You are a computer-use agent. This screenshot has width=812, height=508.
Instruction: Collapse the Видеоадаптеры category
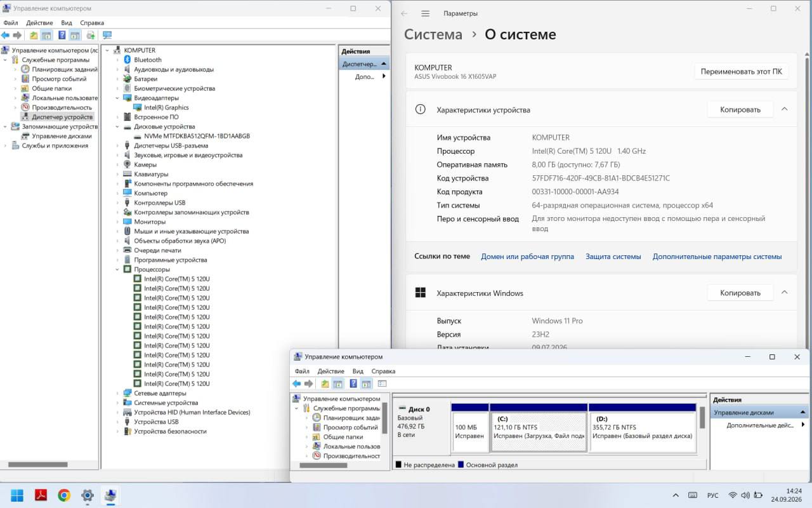click(117, 98)
